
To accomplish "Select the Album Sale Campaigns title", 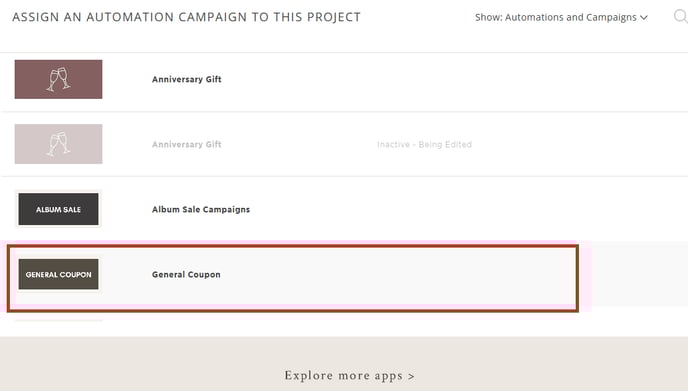I will point(201,209).
